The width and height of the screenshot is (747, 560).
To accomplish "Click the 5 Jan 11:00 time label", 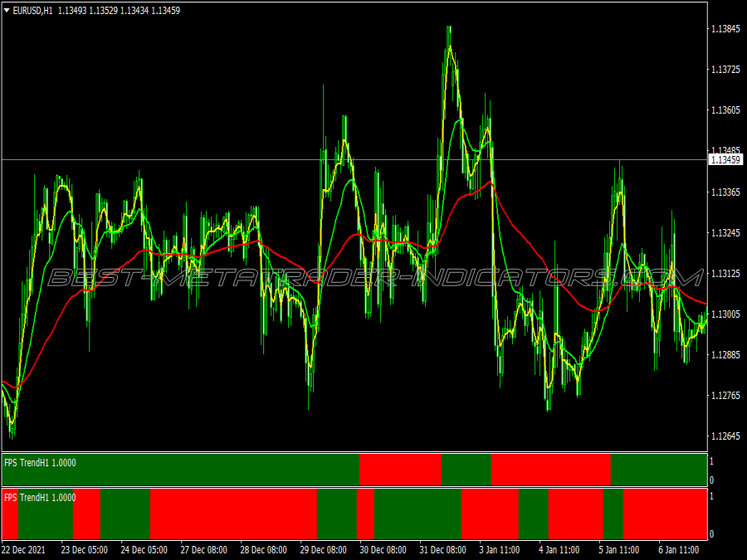I will (619, 550).
